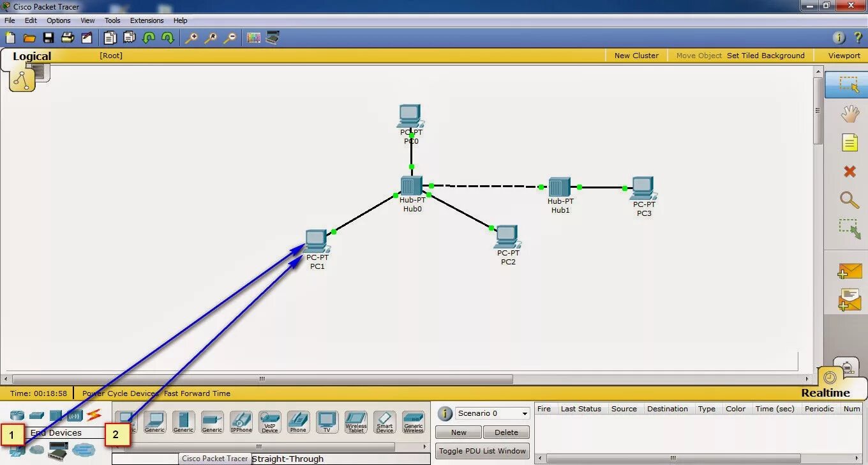
Task: Select the red X Delete tool
Action: tap(849, 171)
